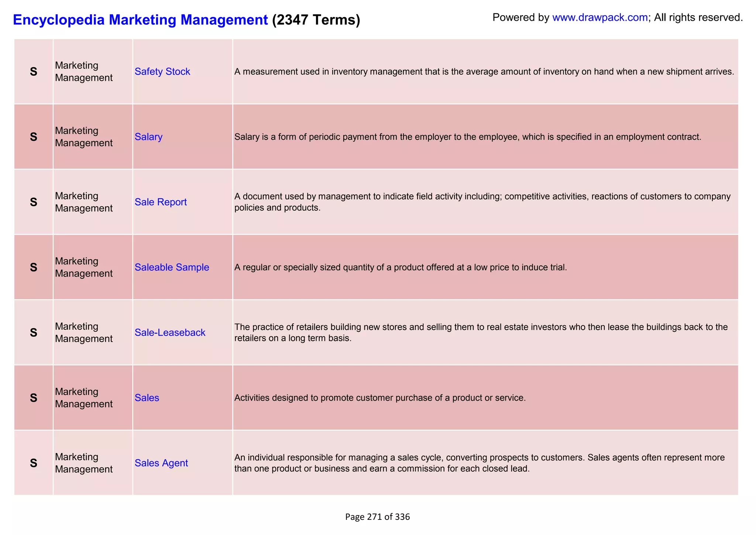Open the Sale Report term link
The image size is (756, 535).
[x=161, y=202]
